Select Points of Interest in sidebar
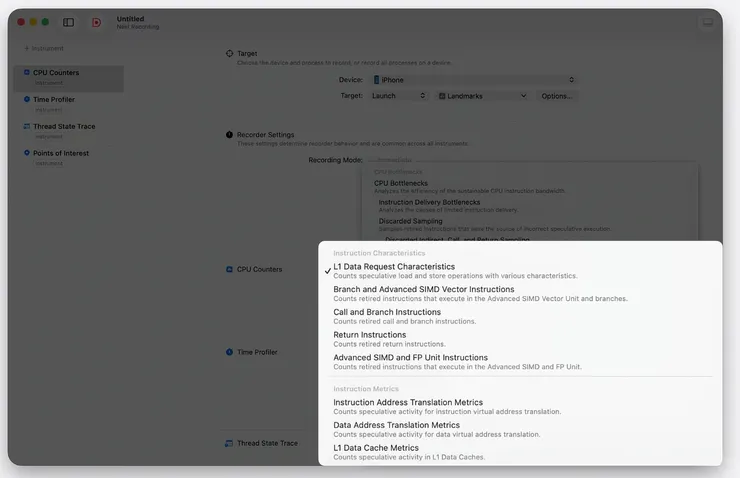The height and width of the screenshot is (478, 740). click(69, 158)
